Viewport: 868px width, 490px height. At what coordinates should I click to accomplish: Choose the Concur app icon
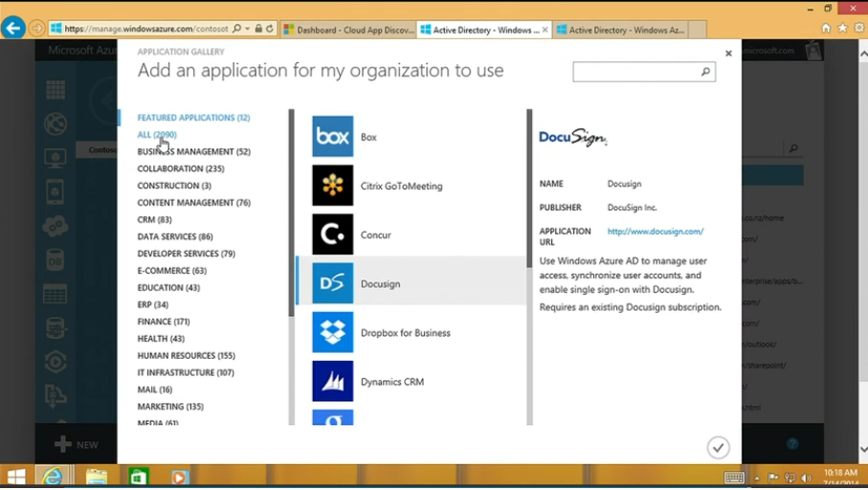332,234
